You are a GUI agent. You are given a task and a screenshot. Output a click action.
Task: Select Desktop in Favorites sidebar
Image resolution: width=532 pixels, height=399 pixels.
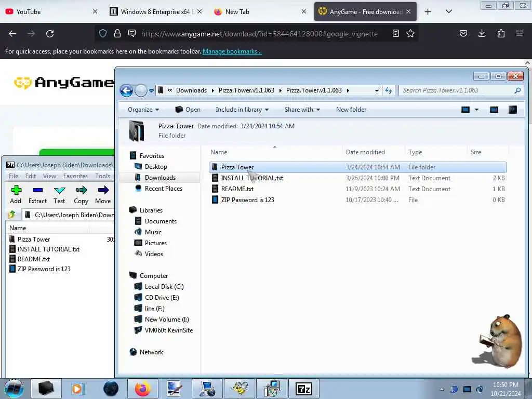click(156, 167)
